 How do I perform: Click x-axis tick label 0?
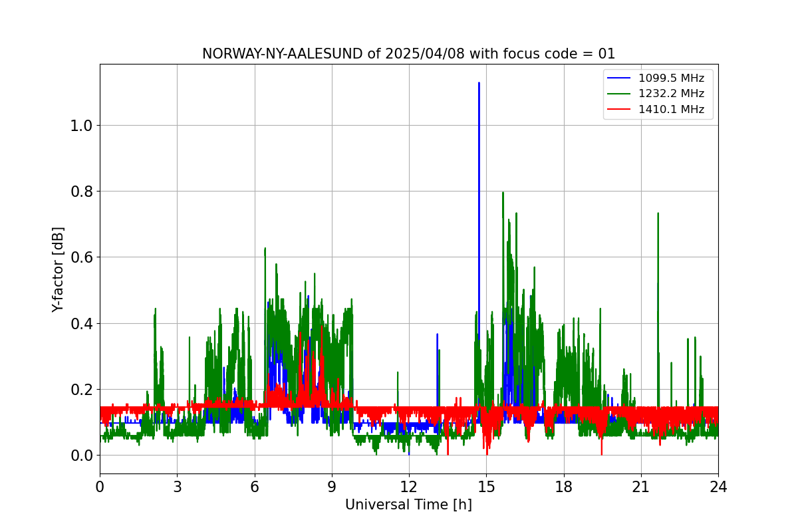pyautogui.click(x=100, y=487)
